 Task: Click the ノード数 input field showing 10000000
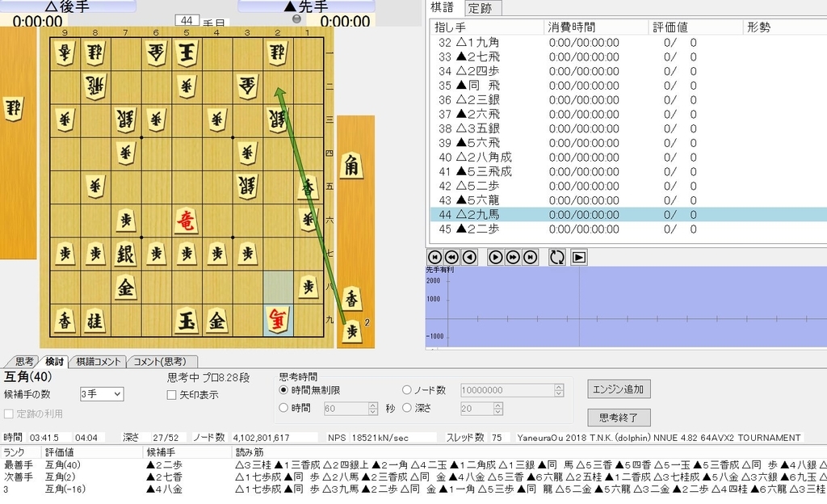coord(507,390)
